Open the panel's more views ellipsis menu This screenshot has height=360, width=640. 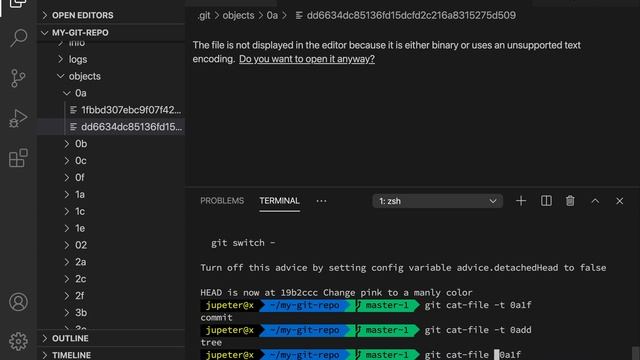coord(321,201)
